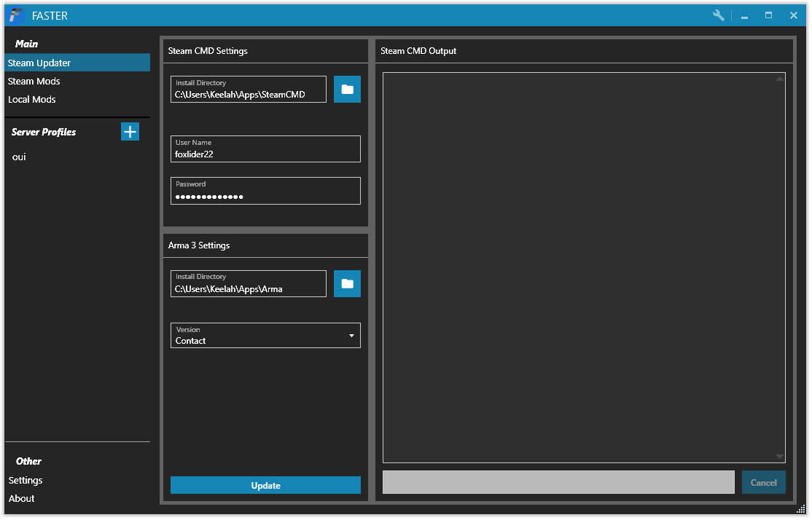Maximize the FASTER window
812x520 pixels.
pyautogui.click(x=768, y=15)
